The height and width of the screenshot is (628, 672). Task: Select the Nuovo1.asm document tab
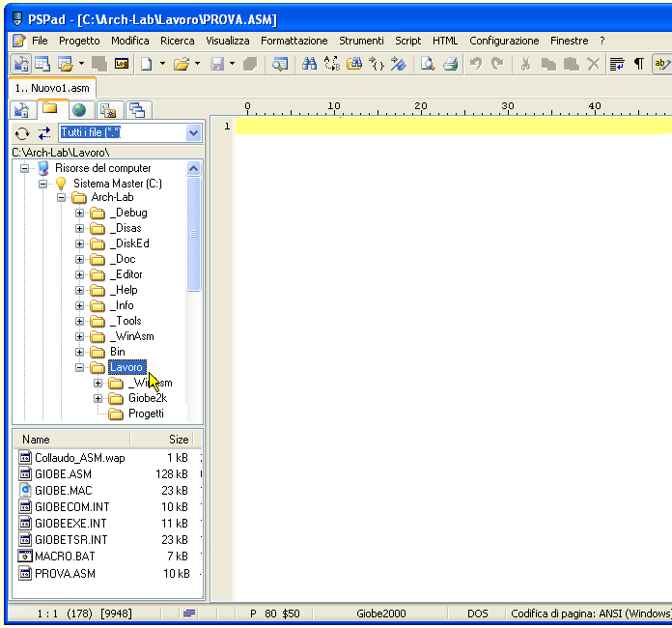(52, 88)
